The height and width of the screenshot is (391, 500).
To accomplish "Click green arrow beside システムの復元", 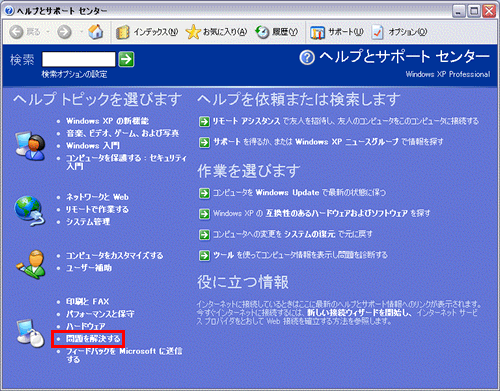I will coord(204,235).
